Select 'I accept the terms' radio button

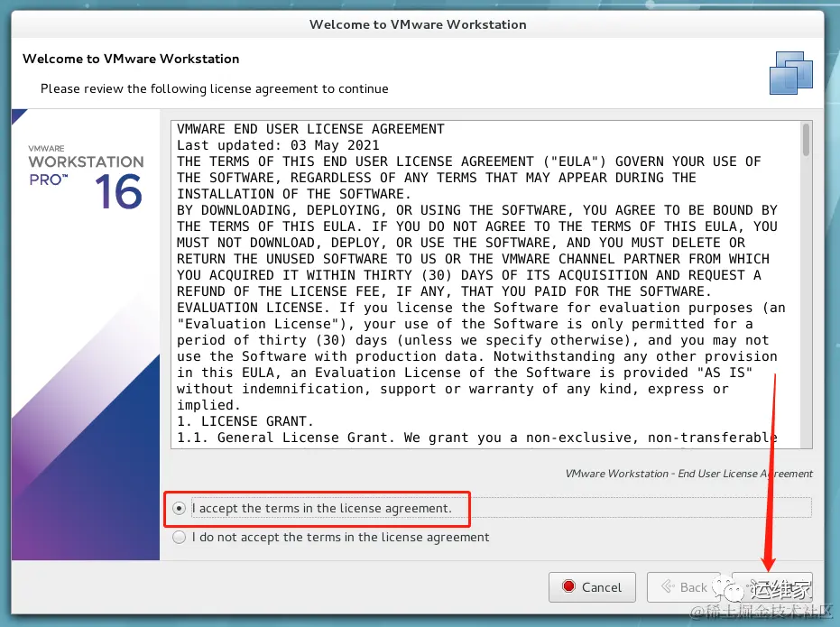pyautogui.click(x=180, y=508)
